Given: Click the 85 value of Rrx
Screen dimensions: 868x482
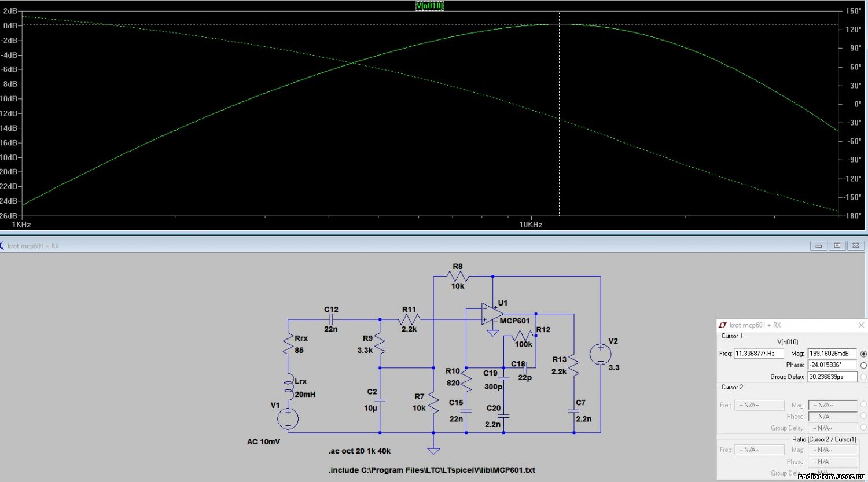Looking at the screenshot, I should (299, 350).
